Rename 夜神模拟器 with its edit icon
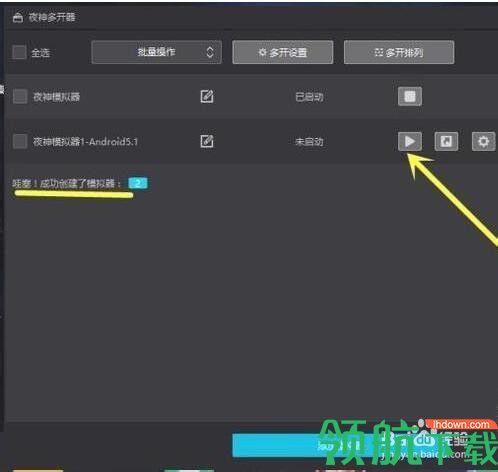The height and width of the screenshot is (472, 498). 207,97
